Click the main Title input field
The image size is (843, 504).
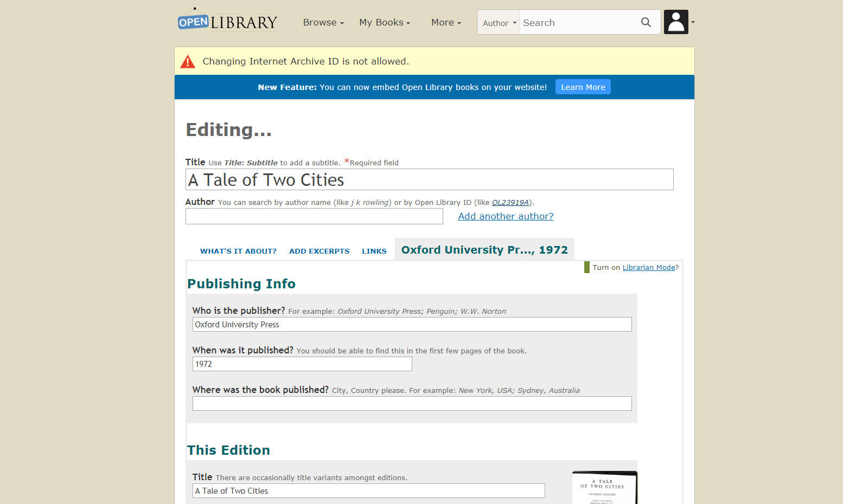click(430, 179)
